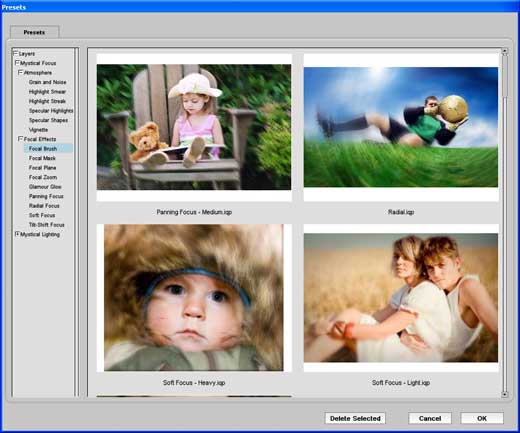The image size is (520, 433).
Task: Select Tilt-Shift Focus in the tree
Action: [46, 225]
